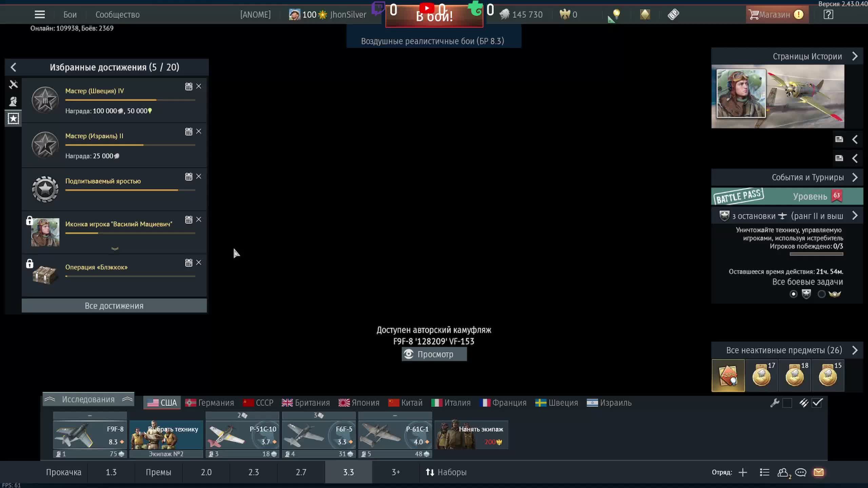Click Мастер (Израиль) II progress bar

tap(130, 145)
